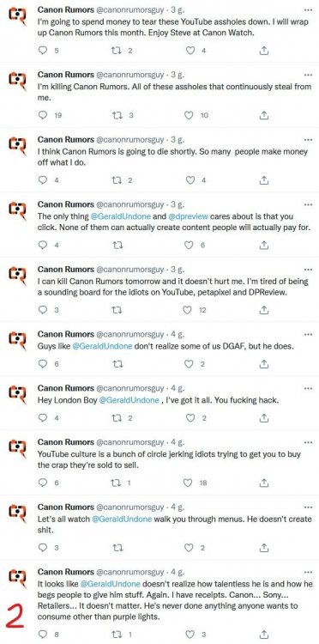Open @canonrumorsguy handle on 'DGAF' tweet
The width and height of the screenshot is (319, 644).
[129, 334]
